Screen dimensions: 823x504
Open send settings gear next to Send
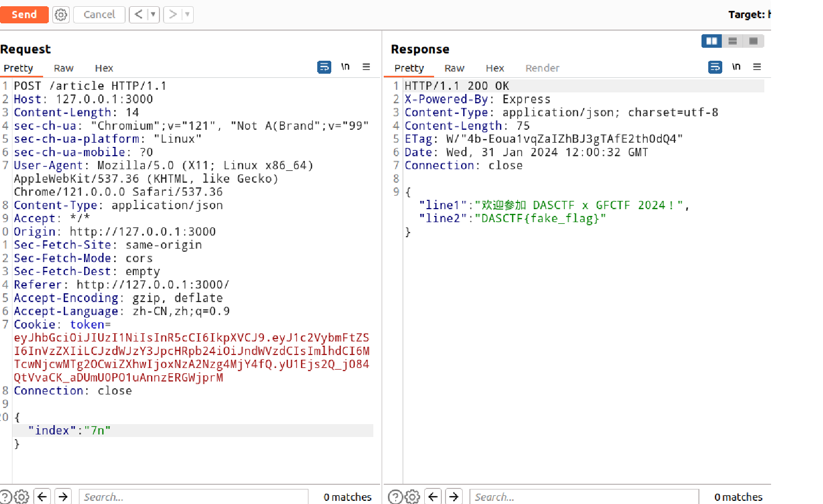coord(61,15)
